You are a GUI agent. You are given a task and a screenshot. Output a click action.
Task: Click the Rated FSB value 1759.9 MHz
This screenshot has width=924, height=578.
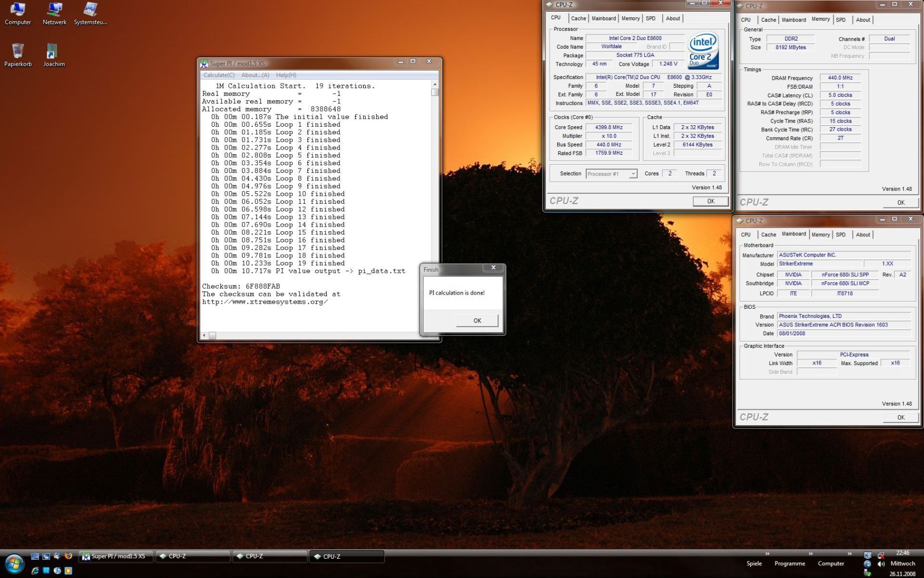(609, 153)
